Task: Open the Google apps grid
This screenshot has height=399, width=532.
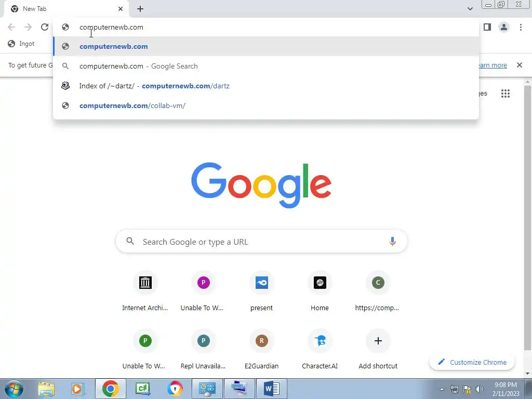Action: point(505,94)
